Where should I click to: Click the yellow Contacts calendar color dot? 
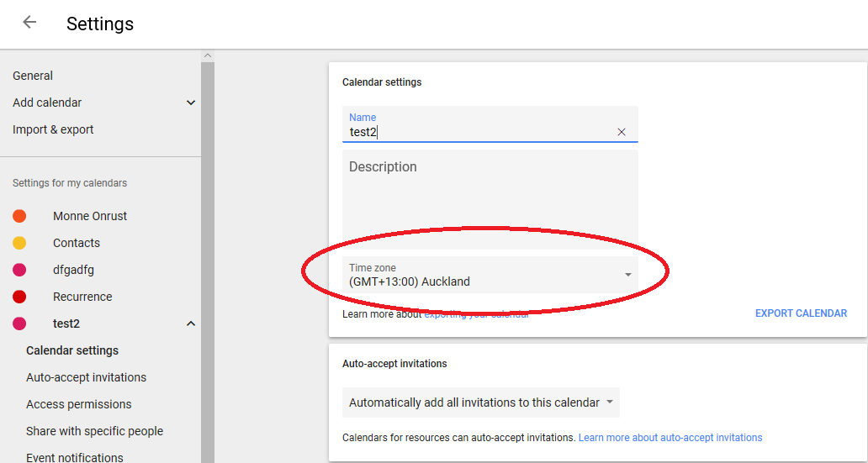click(19, 243)
